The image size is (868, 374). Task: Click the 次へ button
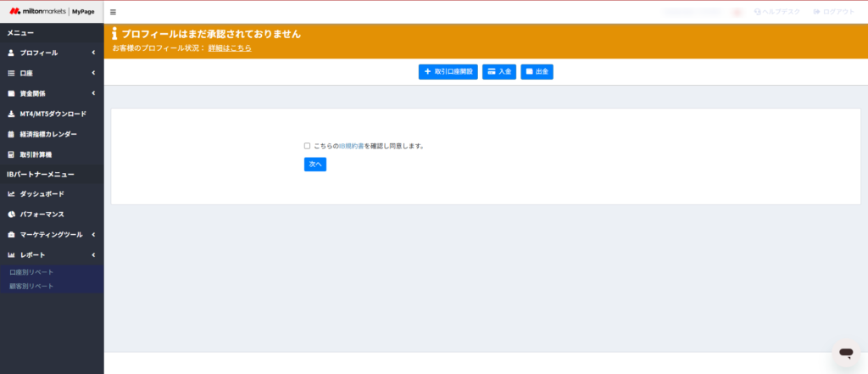tap(314, 164)
